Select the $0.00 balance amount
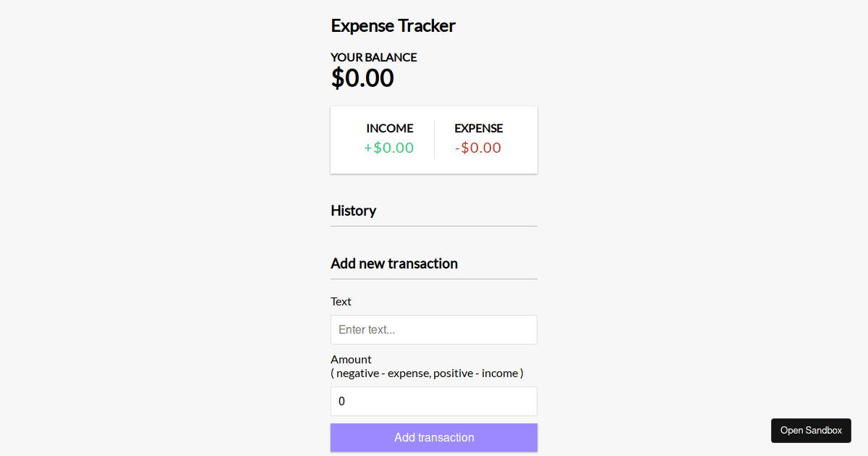Screen dimensions: 868x456 coord(362,77)
